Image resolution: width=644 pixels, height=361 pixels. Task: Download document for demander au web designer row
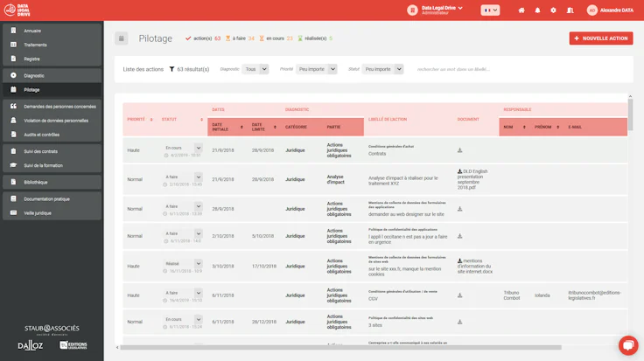click(459, 209)
